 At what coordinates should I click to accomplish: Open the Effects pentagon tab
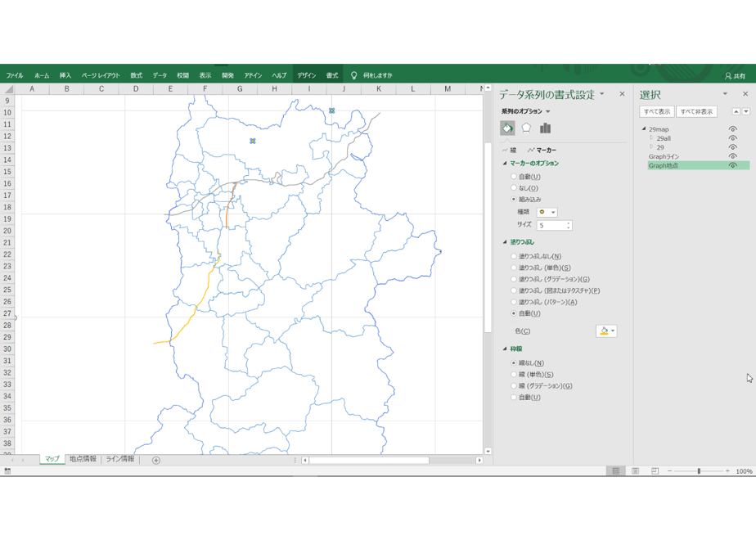(x=526, y=128)
